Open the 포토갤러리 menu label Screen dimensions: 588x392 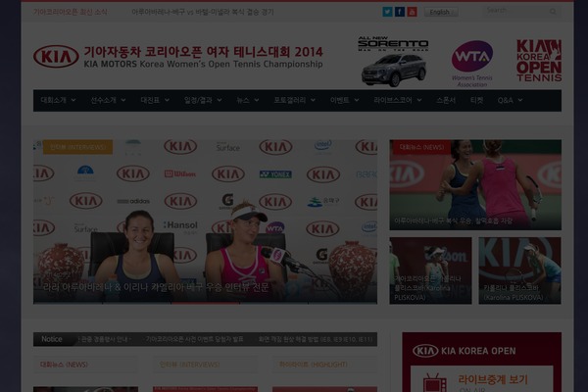tap(289, 100)
